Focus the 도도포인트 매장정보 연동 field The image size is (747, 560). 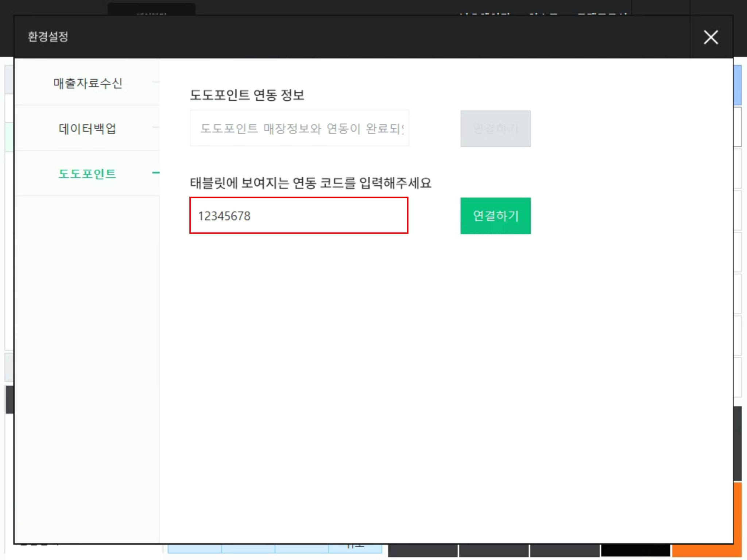click(299, 128)
